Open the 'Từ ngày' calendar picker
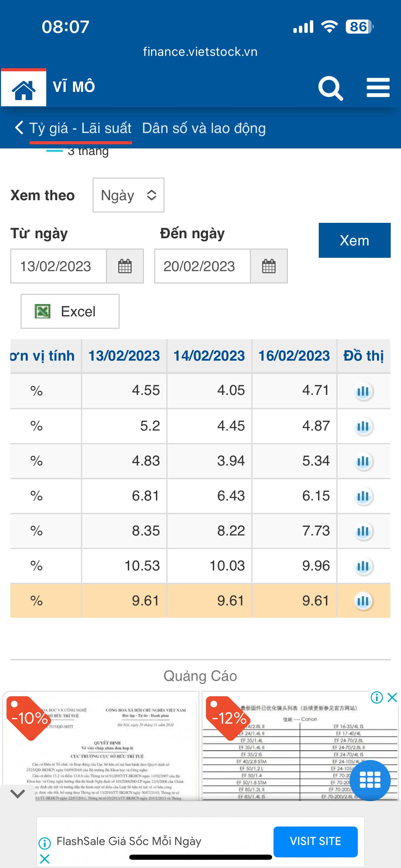Viewport: 401px width, 868px height. (125, 266)
